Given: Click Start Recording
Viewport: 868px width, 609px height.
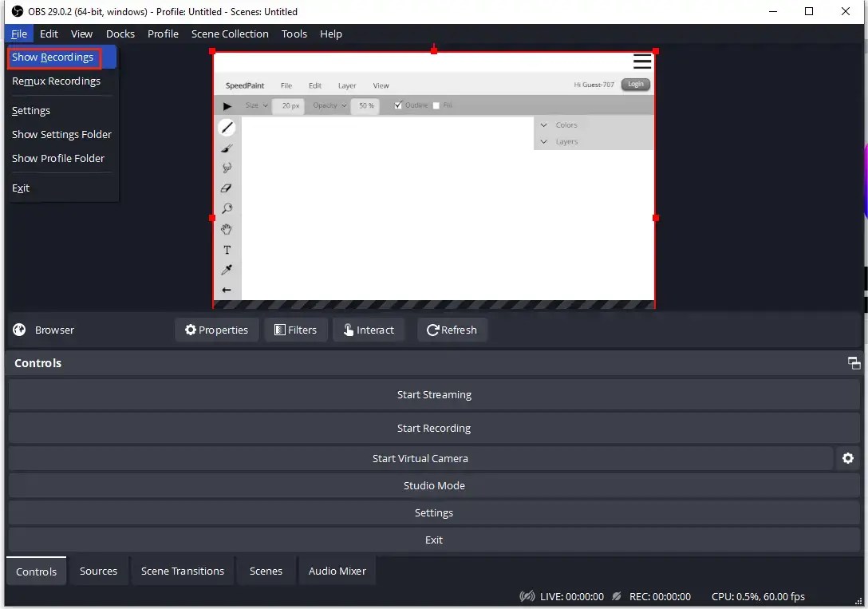Looking at the screenshot, I should point(434,428).
